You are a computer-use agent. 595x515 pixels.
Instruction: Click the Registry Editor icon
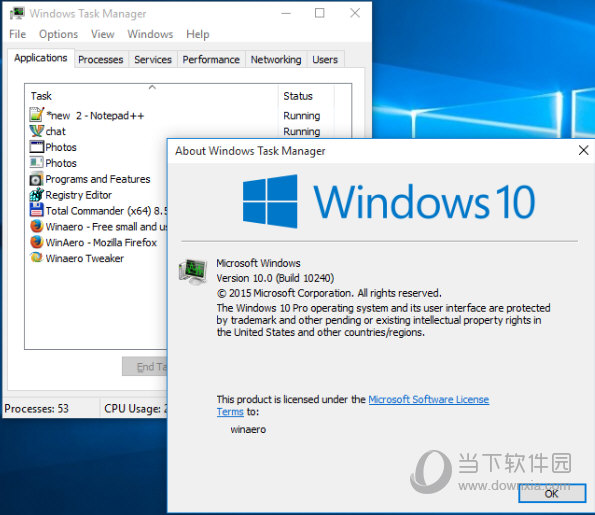tap(37, 195)
